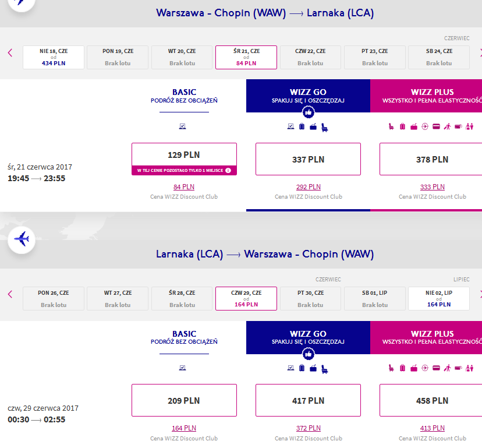Open 413 PLN WIZZ Discount Club price link
Image resolution: width=482 pixels, height=448 pixels.
432,428
